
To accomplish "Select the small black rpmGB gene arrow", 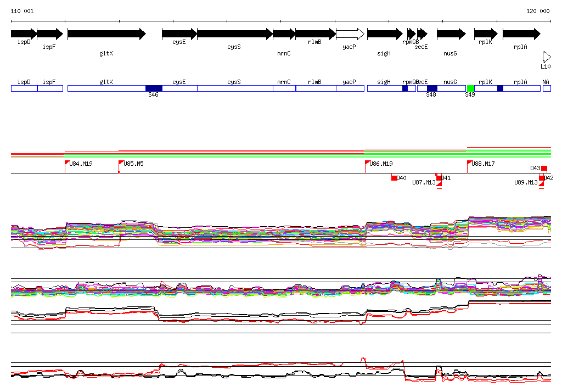I will coord(412,34).
